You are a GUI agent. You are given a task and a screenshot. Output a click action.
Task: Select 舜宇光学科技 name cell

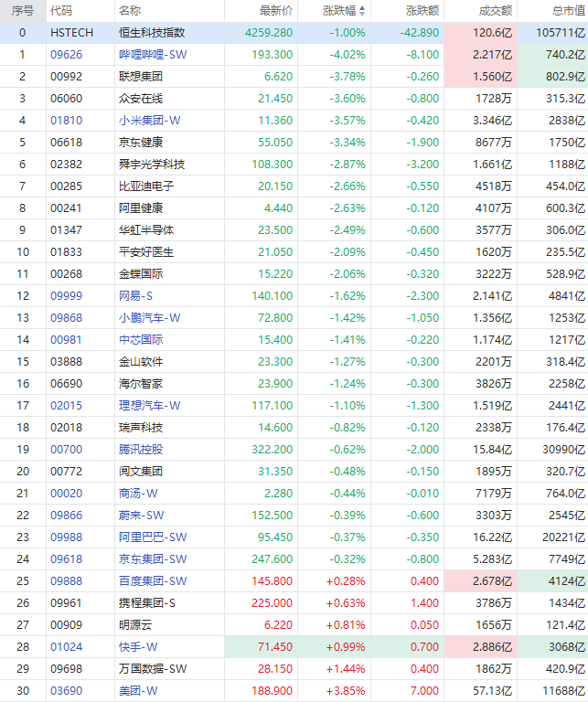pyautogui.click(x=152, y=165)
